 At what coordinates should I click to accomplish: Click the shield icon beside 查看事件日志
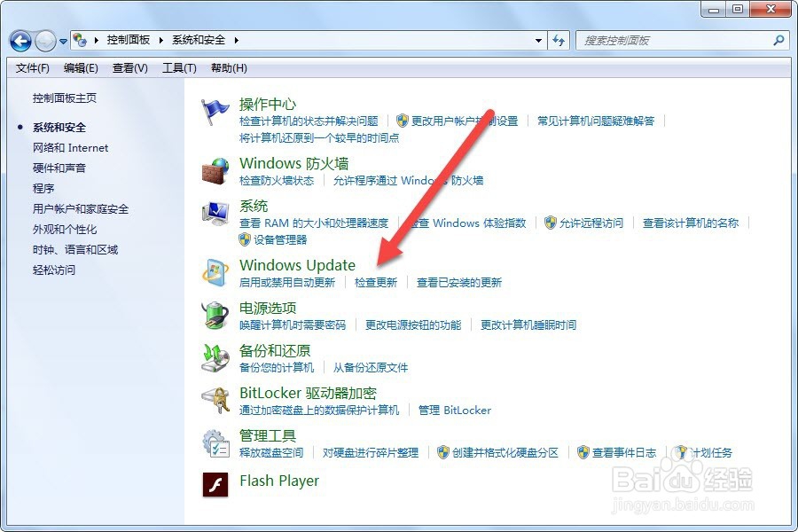coord(583,452)
